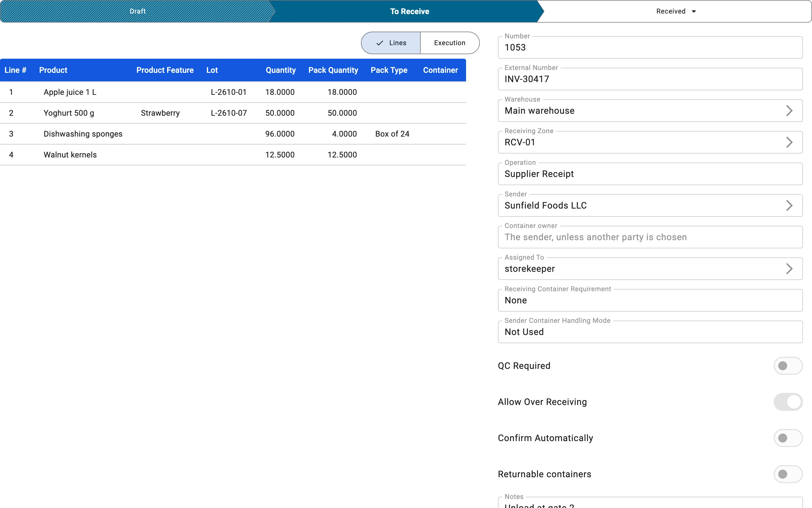Click lot L-2610-07 cell
The width and height of the screenshot is (812, 508).
pos(228,113)
